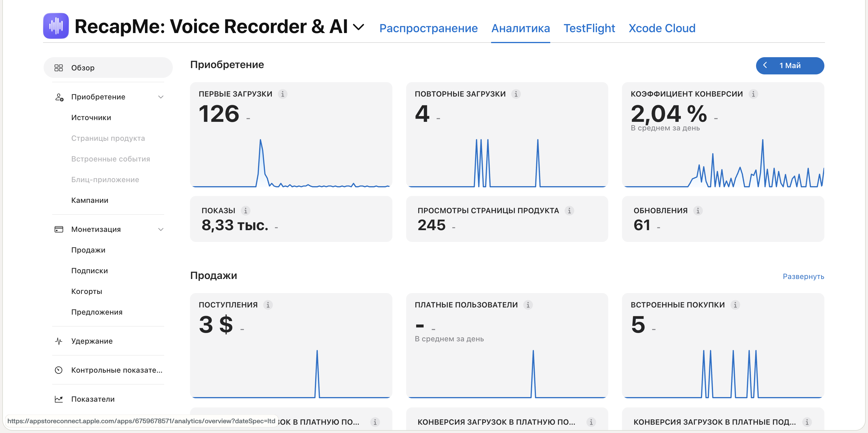Screen dimensions: 868x433
Task: Click the 126 first downloads value
Action: pos(219,114)
